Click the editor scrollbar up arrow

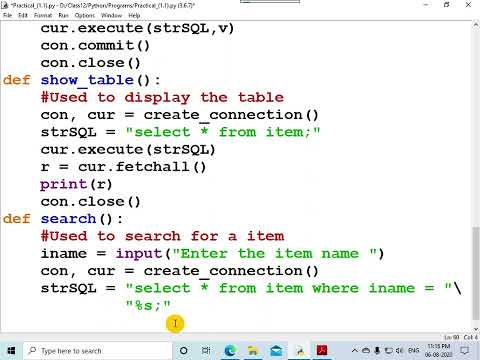click(x=476, y=25)
